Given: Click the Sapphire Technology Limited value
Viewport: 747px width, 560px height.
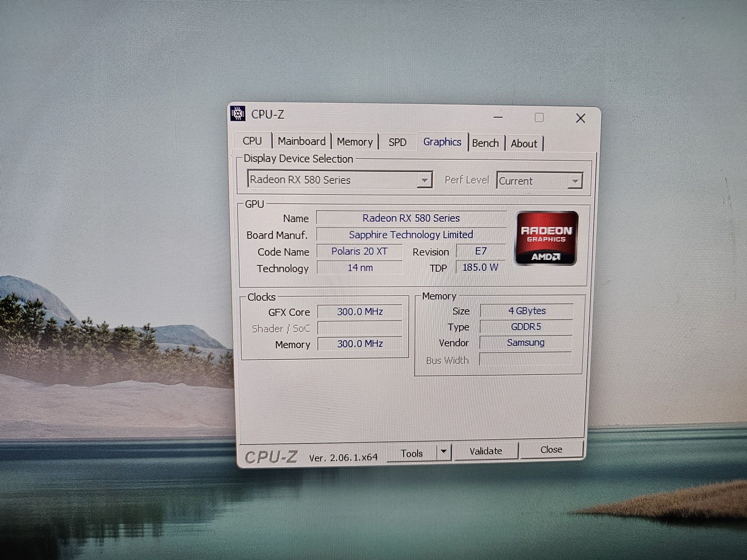Looking at the screenshot, I should click(x=411, y=234).
